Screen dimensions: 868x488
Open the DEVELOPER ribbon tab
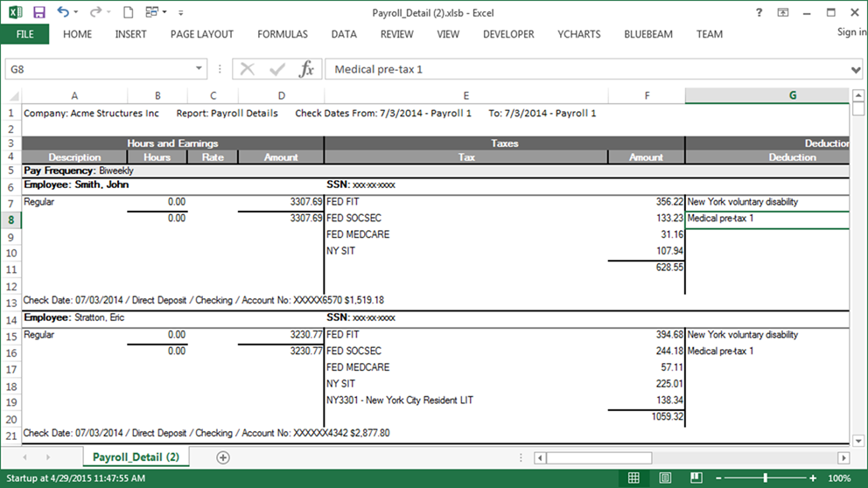508,34
